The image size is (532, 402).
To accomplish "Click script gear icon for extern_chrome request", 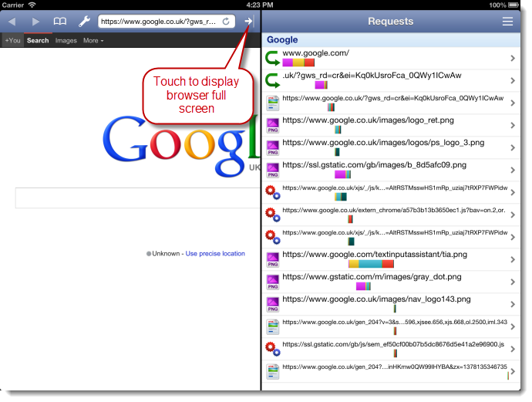I will (x=272, y=215).
